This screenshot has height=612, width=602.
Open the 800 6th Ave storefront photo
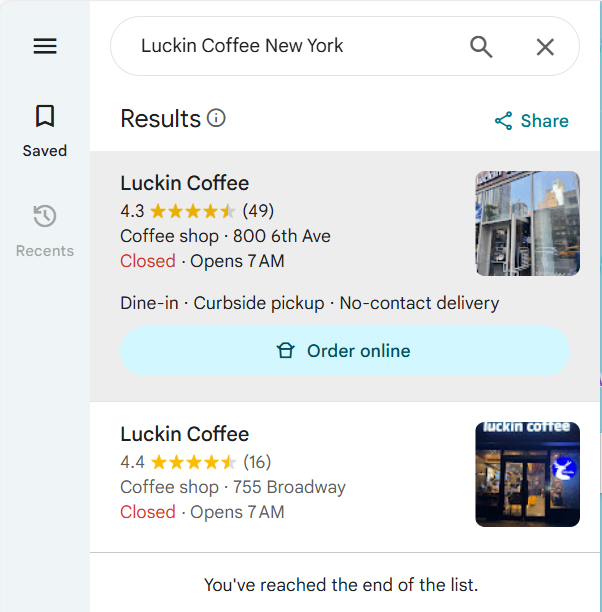tap(527, 223)
